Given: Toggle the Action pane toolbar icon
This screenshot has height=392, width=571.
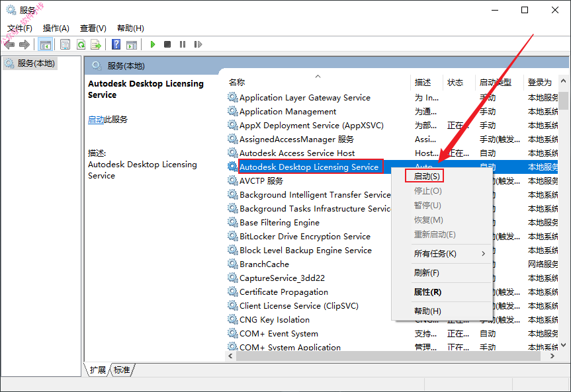Looking at the screenshot, I should coord(132,44).
